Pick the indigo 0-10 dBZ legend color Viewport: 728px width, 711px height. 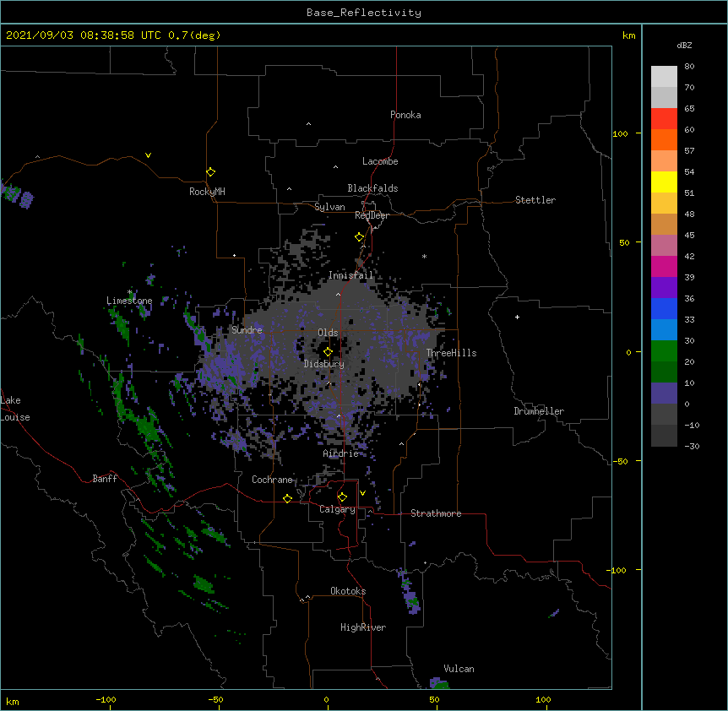click(x=664, y=393)
